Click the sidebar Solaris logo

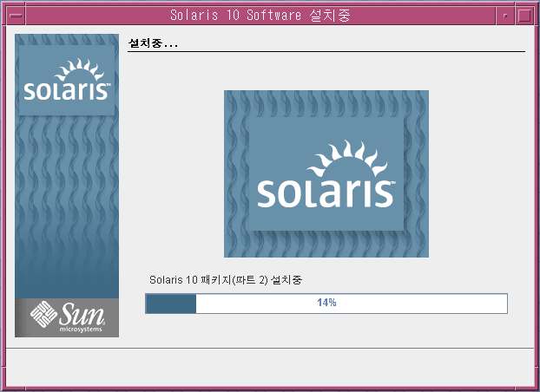(x=67, y=80)
